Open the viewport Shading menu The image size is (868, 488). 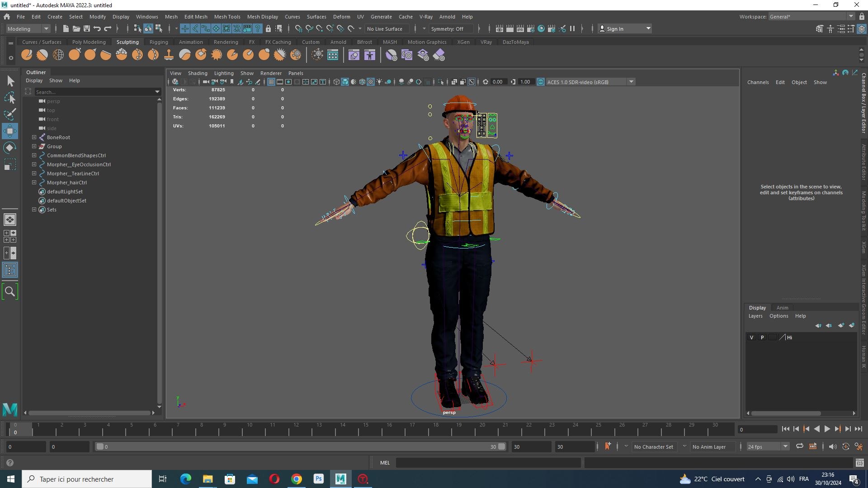point(198,73)
